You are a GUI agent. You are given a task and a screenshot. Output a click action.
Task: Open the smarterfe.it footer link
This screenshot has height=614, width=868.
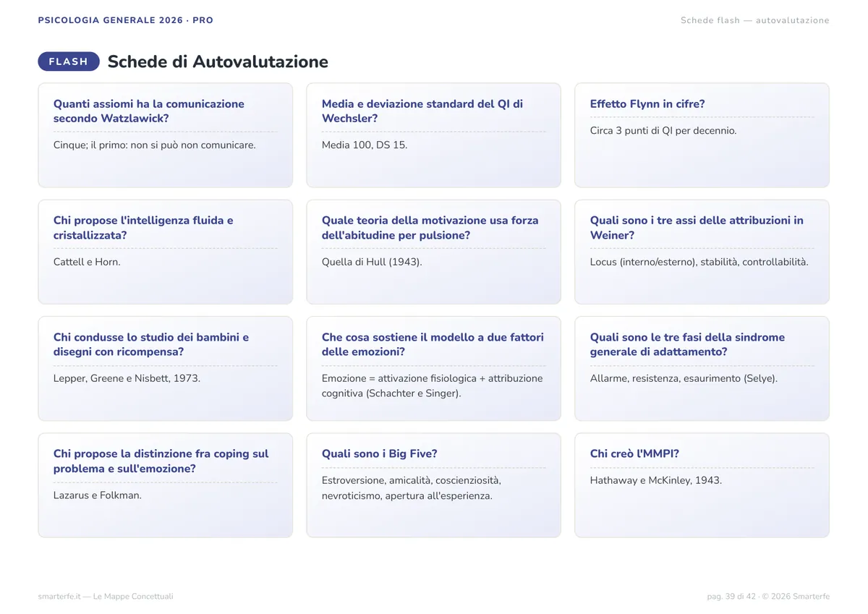coord(106,597)
